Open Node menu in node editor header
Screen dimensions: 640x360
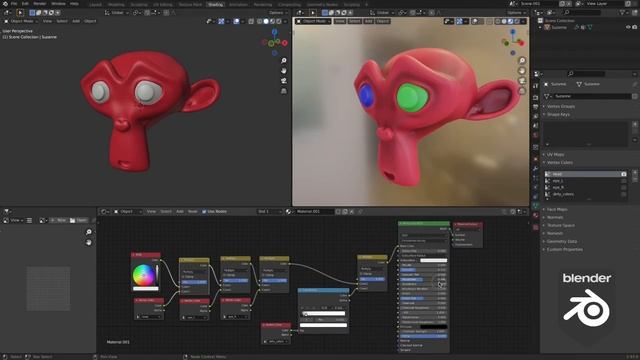(x=192, y=211)
